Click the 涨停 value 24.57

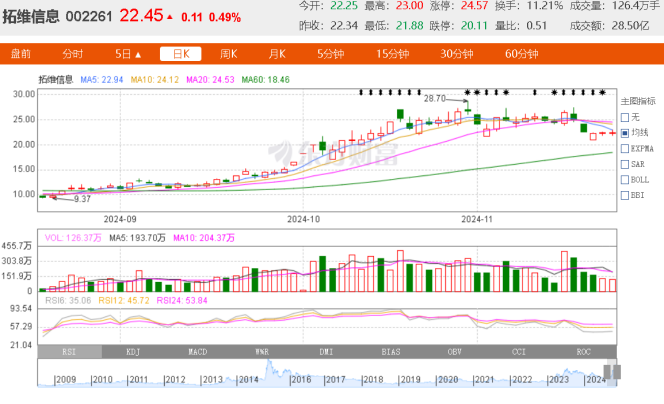click(x=475, y=6)
